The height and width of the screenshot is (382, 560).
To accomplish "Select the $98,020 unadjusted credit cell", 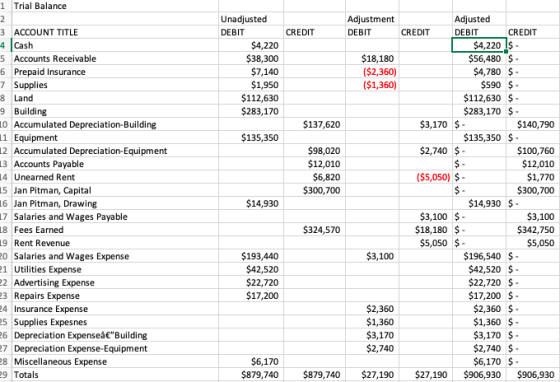I will (314, 151).
